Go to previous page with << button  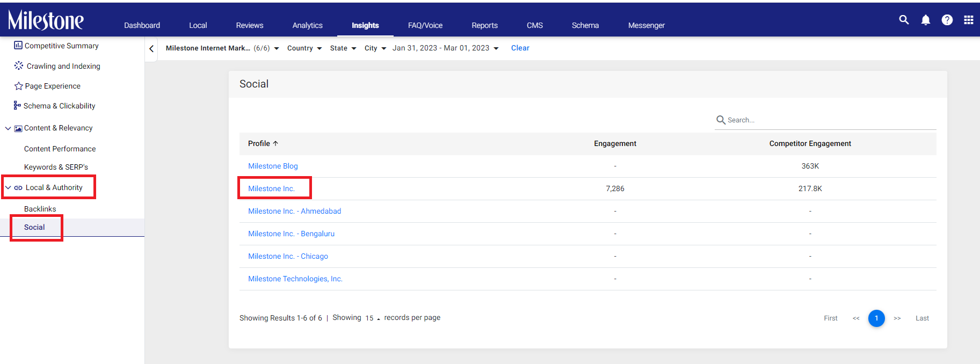(856, 318)
